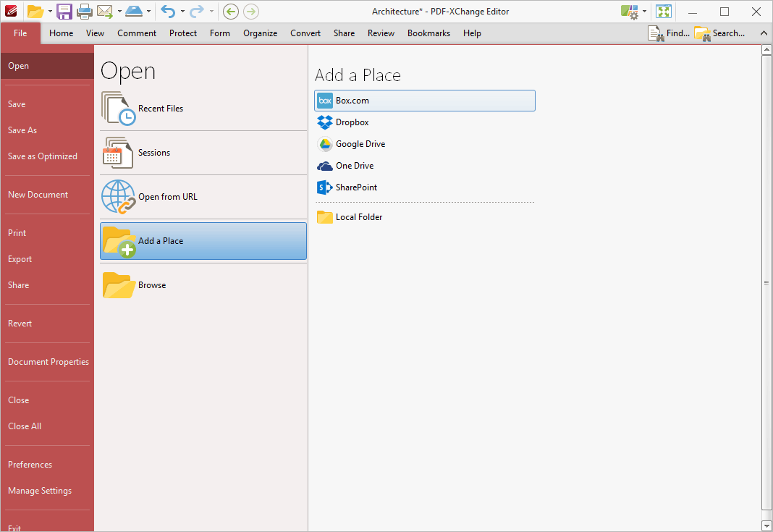
Task: Click the scrollbar up arrow
Action: point(766,50)
